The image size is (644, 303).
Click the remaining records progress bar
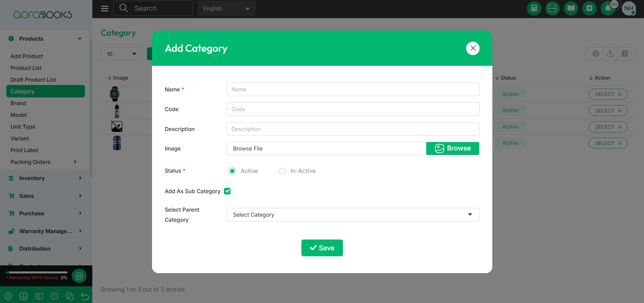point(37,272)
